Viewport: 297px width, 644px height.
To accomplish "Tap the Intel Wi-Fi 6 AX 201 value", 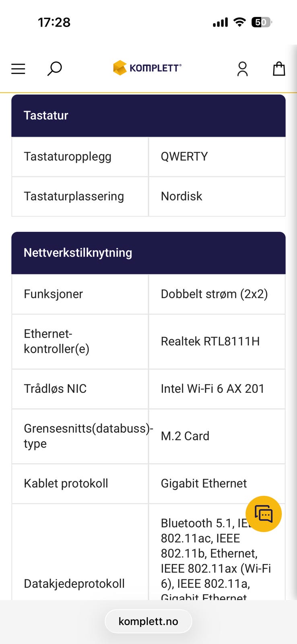I will [x=212, y=389].
